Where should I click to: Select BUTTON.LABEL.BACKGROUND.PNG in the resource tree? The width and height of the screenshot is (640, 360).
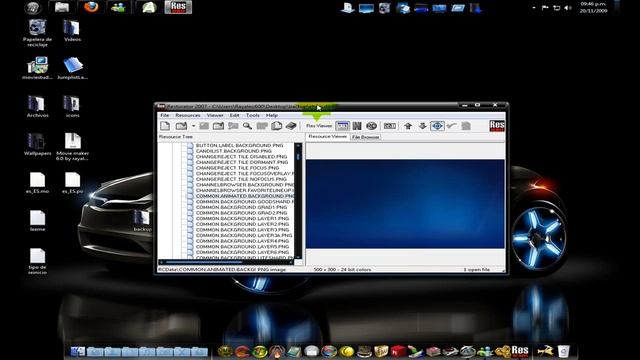[x=239, y=145]
